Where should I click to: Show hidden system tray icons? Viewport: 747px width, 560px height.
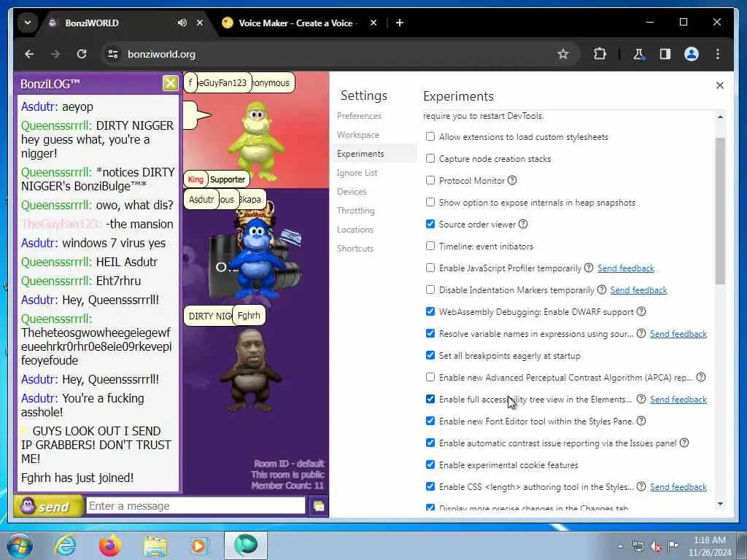coord(620,546)
